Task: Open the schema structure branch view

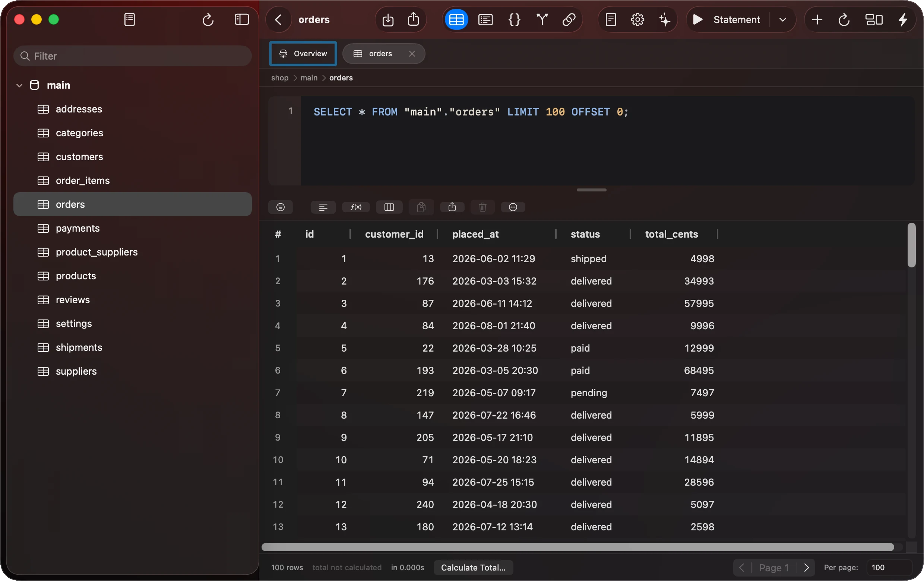Action: (542, 20)
